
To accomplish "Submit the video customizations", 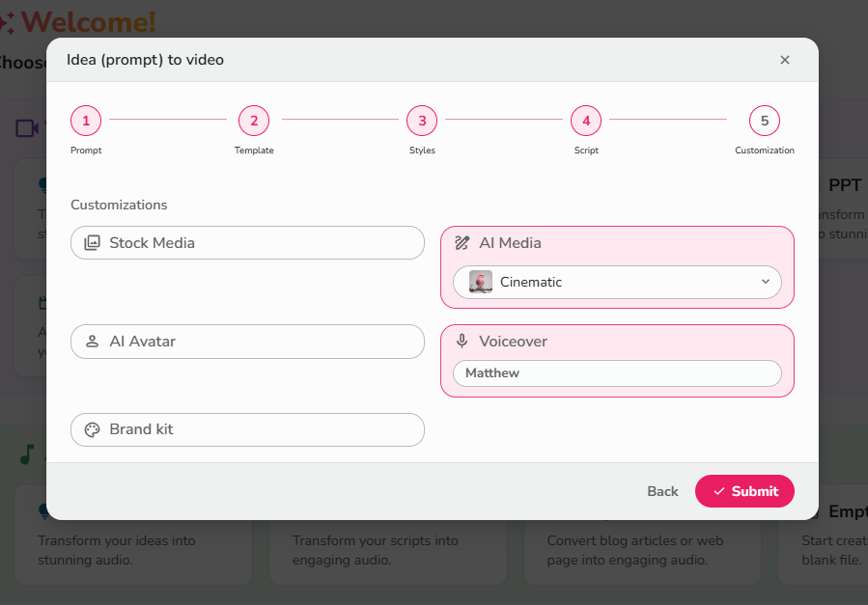I will 744,491.
